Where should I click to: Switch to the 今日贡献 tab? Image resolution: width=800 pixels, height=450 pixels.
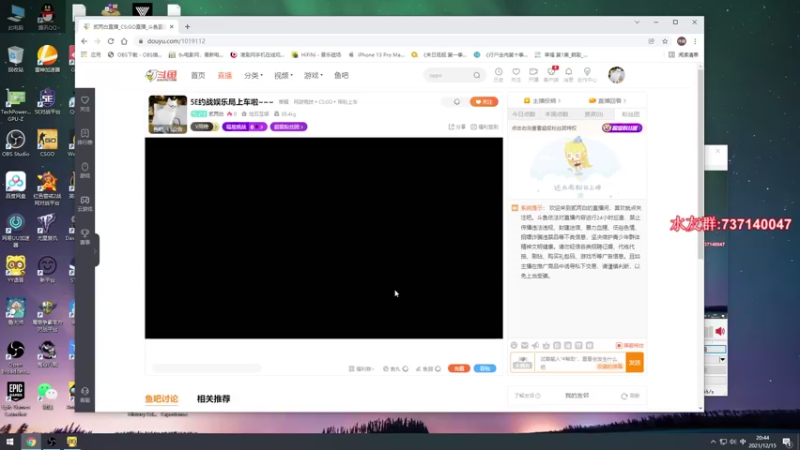coord(523,114)
